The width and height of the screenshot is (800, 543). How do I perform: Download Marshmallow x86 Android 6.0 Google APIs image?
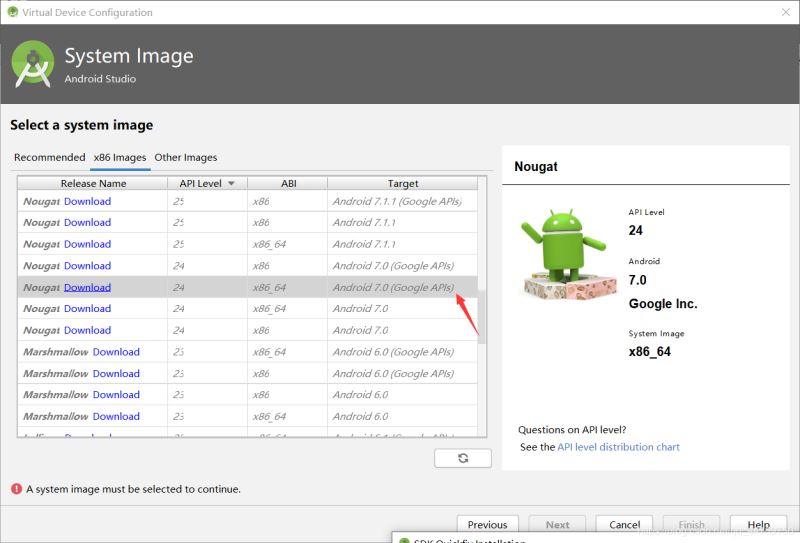(x=116, y=374)
